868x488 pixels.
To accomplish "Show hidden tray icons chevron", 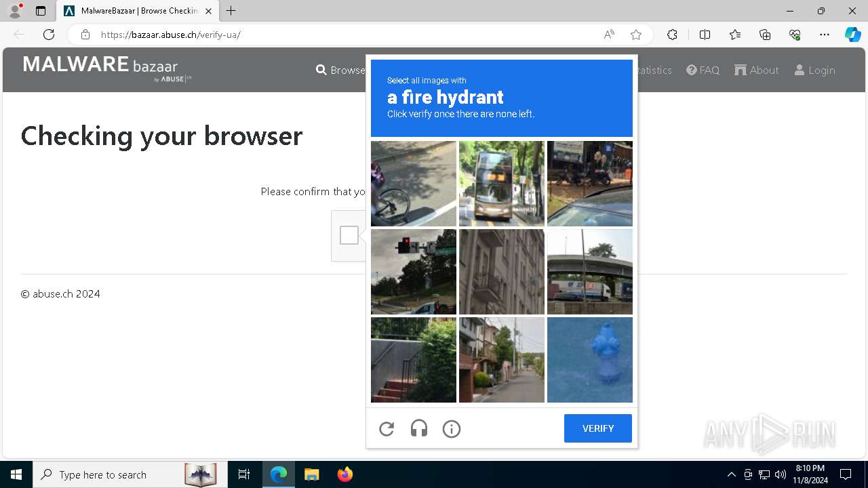I will pyautogui.click(x=731, y=474).
